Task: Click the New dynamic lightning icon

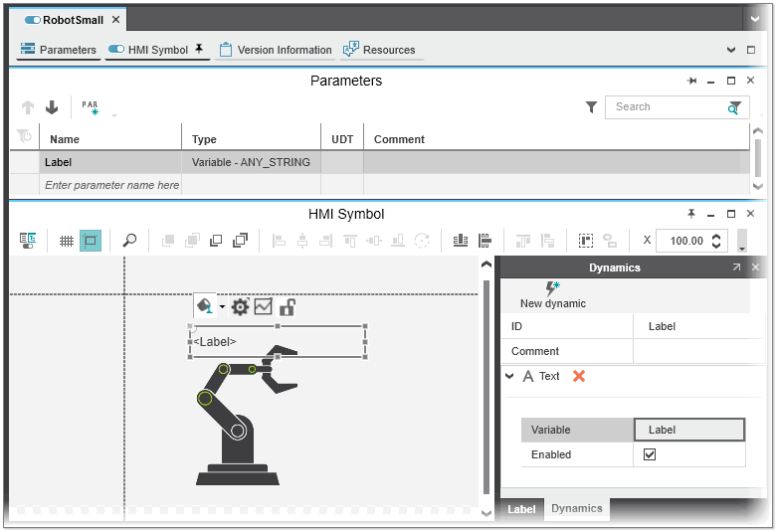Action: point(552,288)
